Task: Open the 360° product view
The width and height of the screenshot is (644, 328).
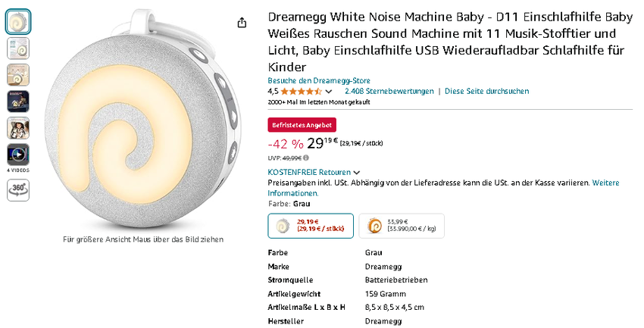Action: [x=18, y=192]
